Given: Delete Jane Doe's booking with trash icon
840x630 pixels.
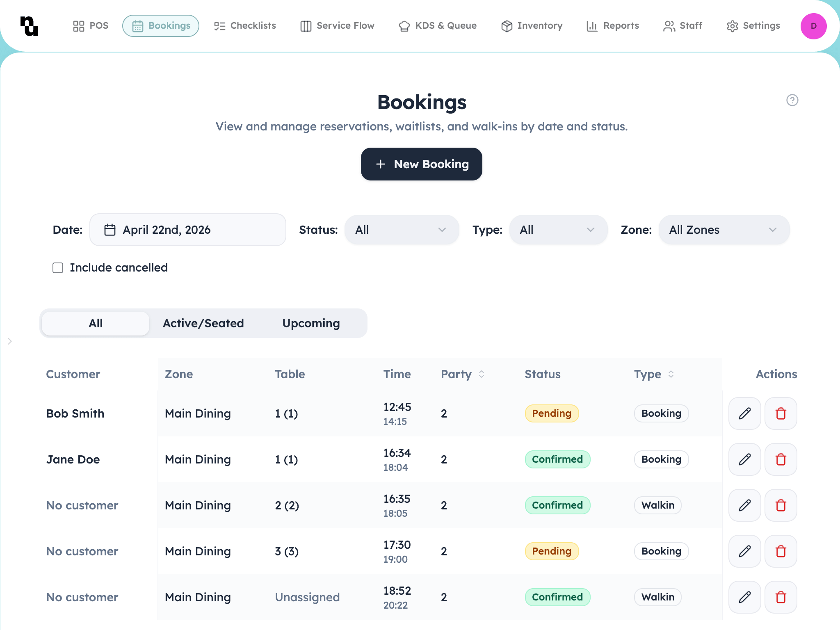Looking at the screenshot, I should [x=781, y=459].
